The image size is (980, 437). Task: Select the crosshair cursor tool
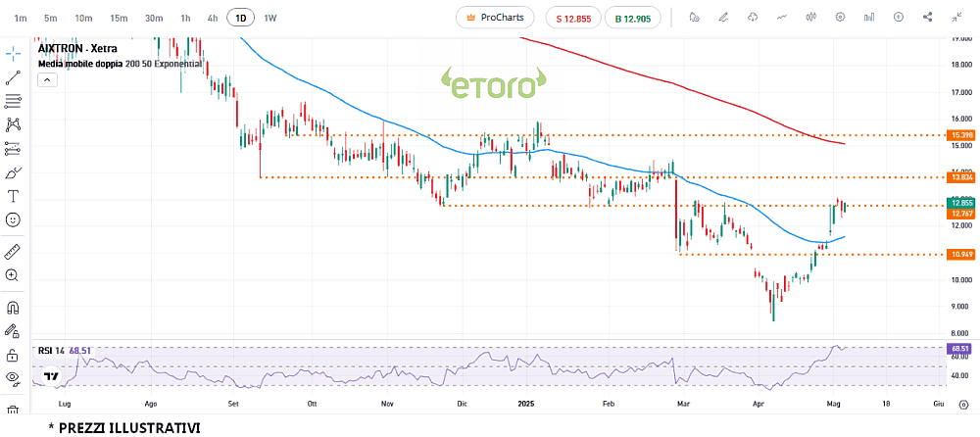13,54
